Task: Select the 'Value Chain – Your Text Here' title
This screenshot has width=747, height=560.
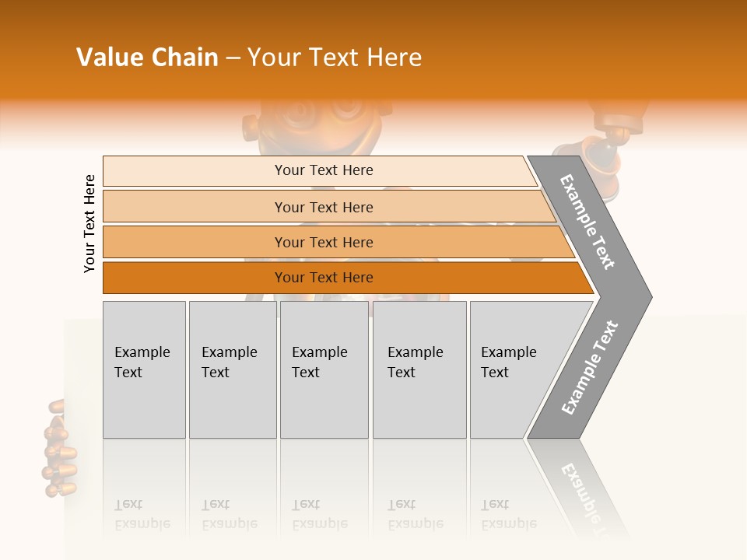Action: coord(249,57)
